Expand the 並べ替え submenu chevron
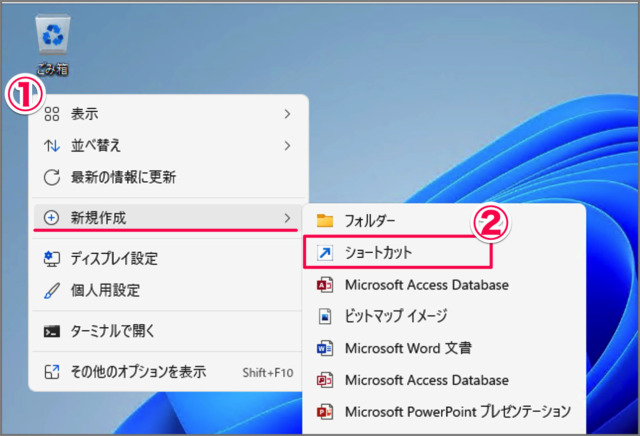Image resolution: width=640 pixels, height=436 pixels. pos(287,146)
